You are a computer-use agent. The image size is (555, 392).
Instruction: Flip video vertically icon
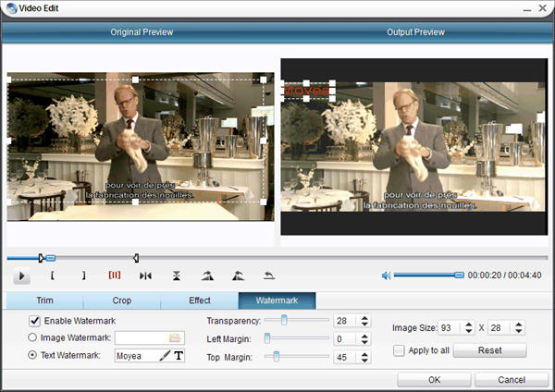click(x=177, y=276)
